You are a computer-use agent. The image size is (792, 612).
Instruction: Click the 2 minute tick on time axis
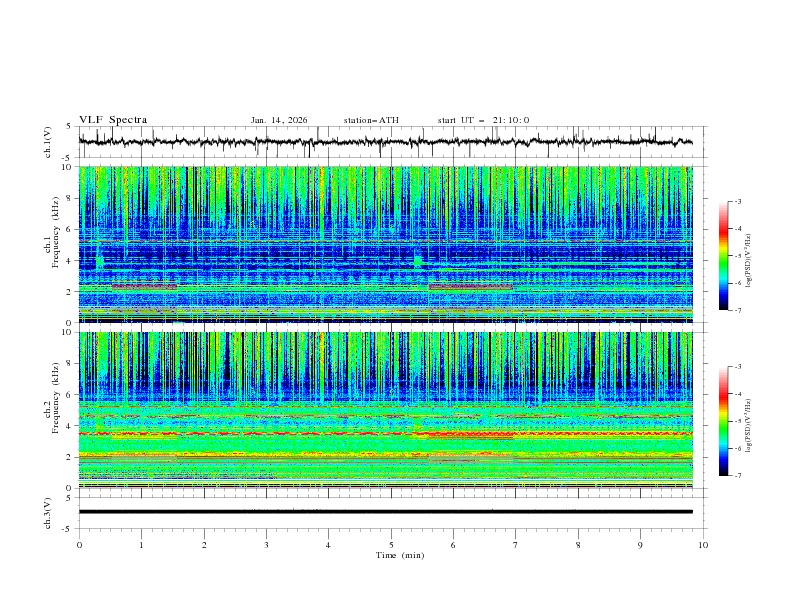point(204,545)
